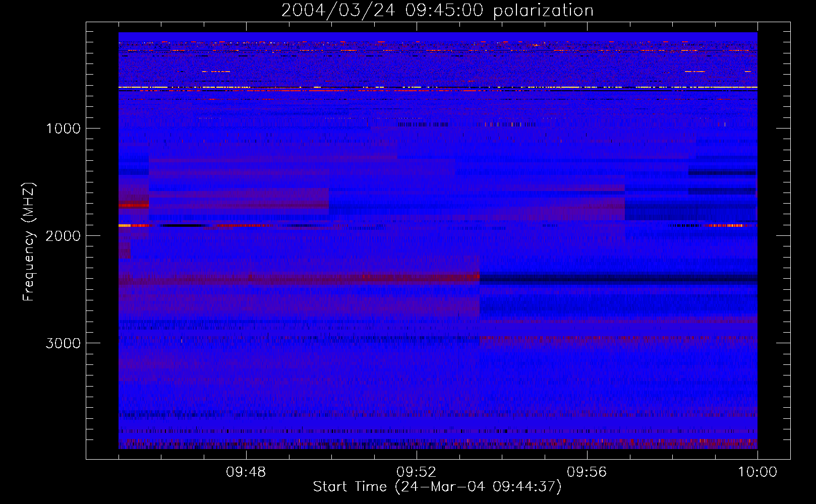Click the '10:00' time tick label
816x504 pixels.
click(x=757, y=472)
